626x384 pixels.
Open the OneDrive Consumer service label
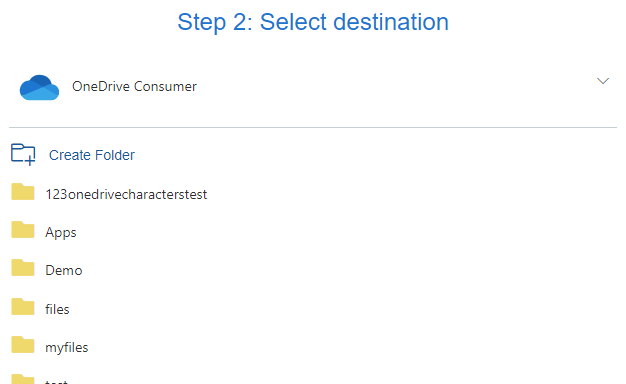pos(134,87)
